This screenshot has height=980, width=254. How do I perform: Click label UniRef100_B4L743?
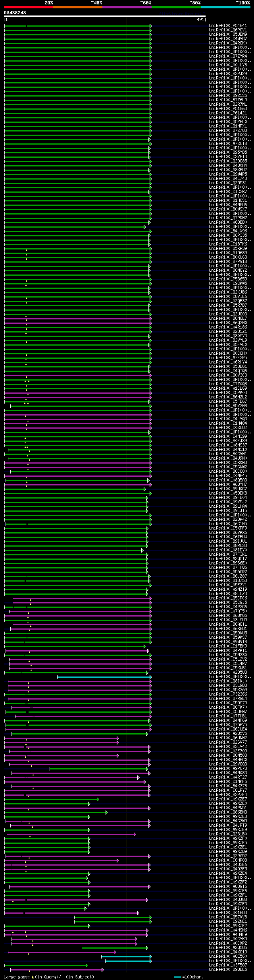point(228,178)
